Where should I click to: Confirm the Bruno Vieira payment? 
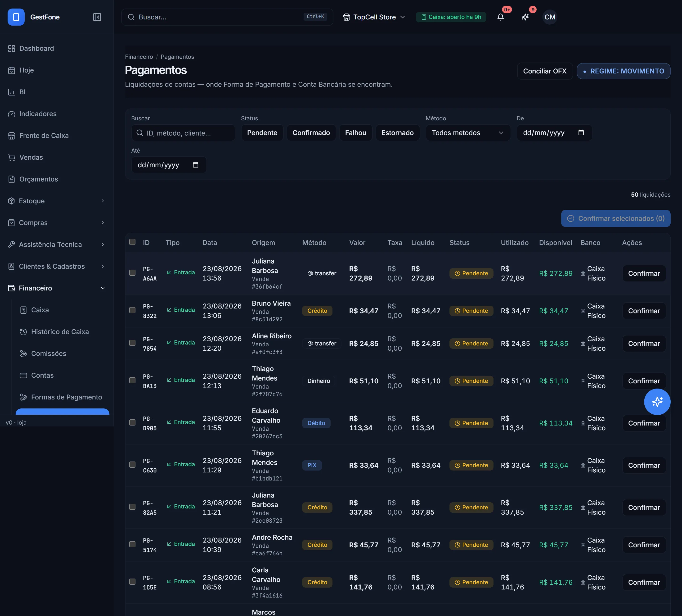coord(644,311)
